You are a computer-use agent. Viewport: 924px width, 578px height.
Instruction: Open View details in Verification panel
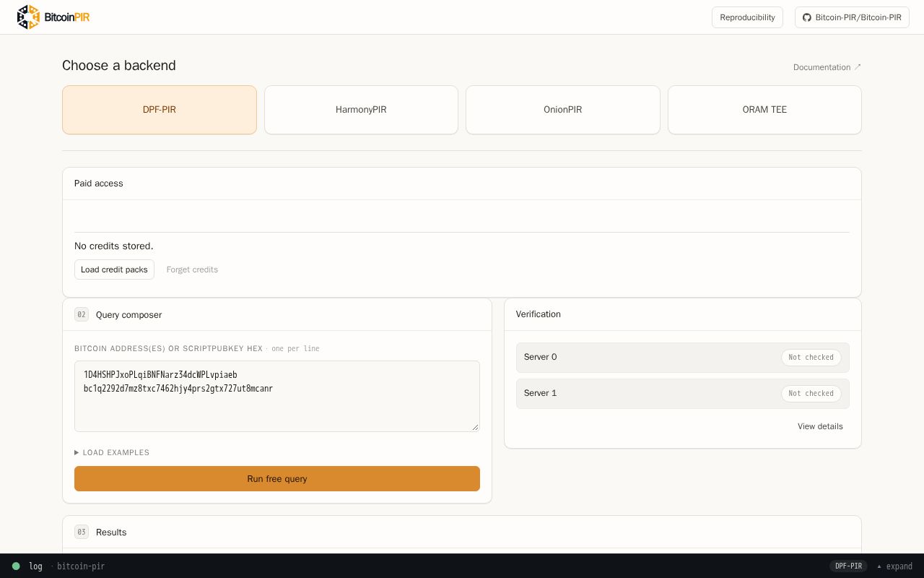point(820,426)
